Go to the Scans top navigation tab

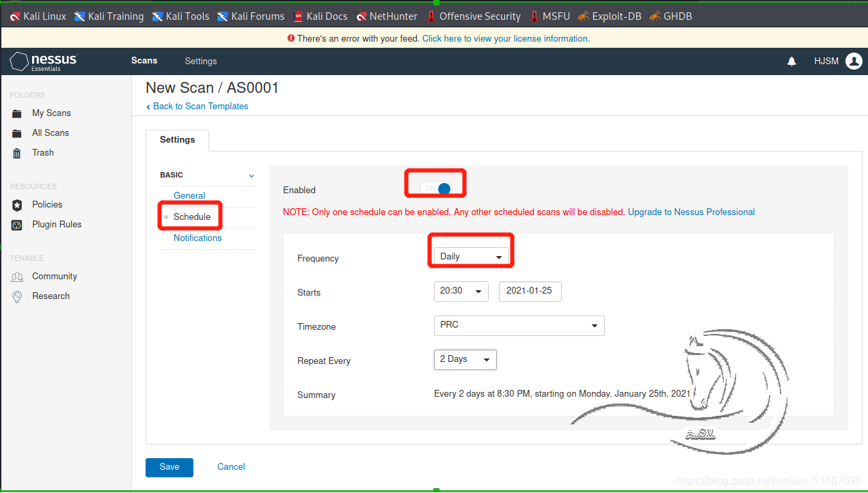[x=144, y=61]
